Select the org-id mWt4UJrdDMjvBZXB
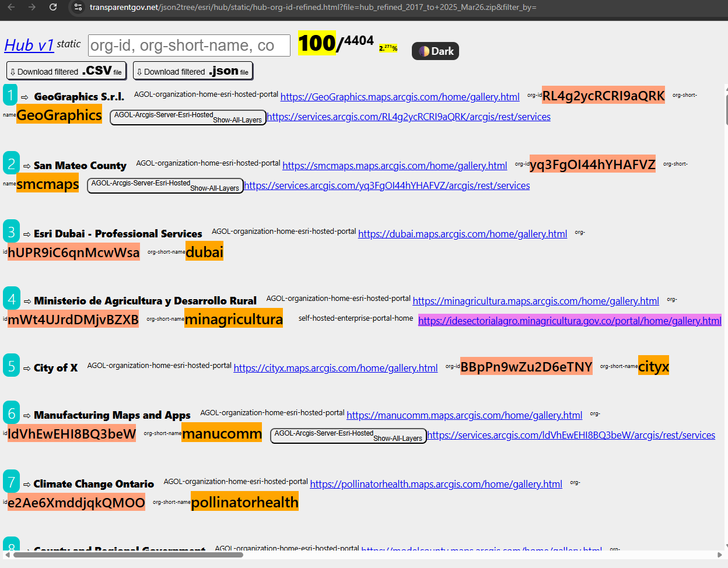The width and height of the screenshot is (728, 568). (73, 319)
